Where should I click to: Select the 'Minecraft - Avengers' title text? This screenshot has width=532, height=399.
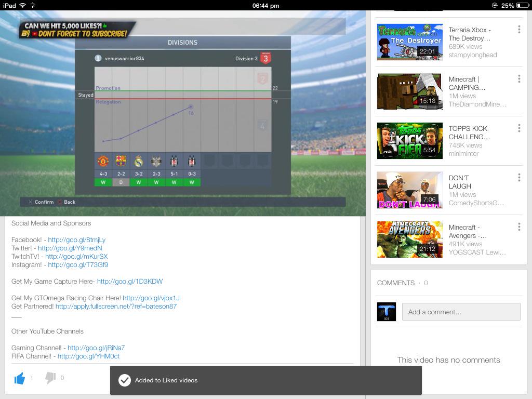(468, 231)
